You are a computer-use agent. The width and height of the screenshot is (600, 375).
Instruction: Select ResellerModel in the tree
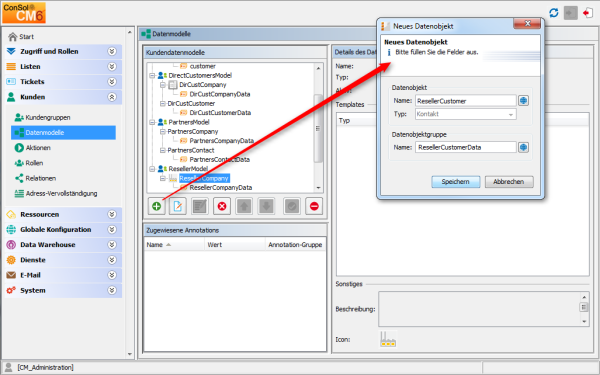[188, 169]
